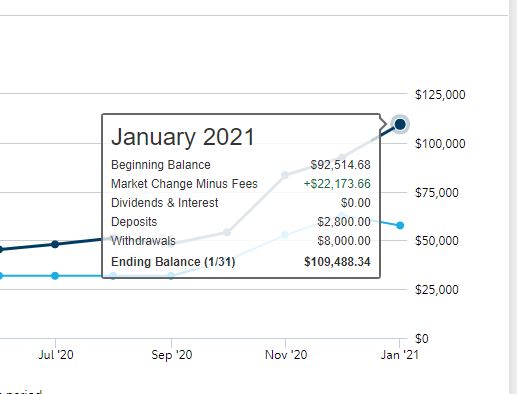Select the light blue Sep '20 data point

pos(171,276)
